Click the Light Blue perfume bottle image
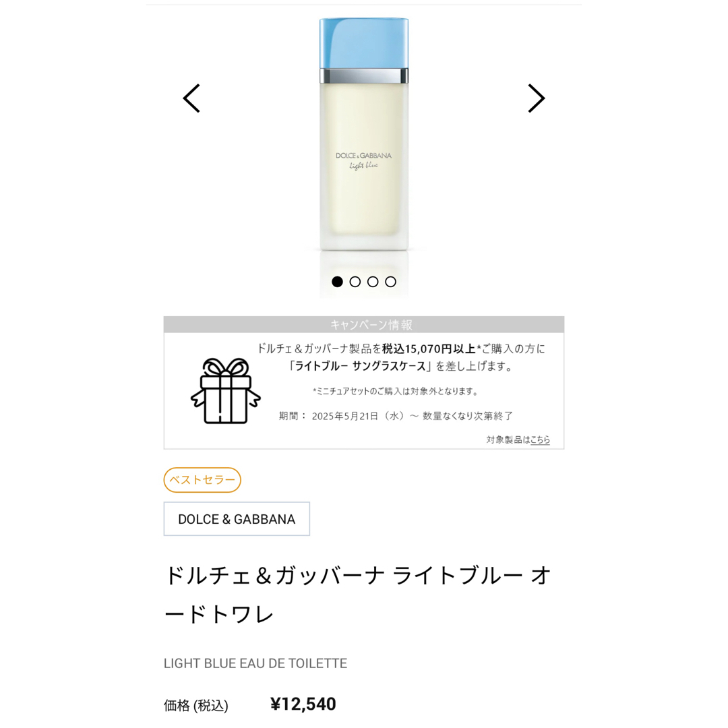The width and height of the screenshot is (728, 728). click(x=364, y=135)
